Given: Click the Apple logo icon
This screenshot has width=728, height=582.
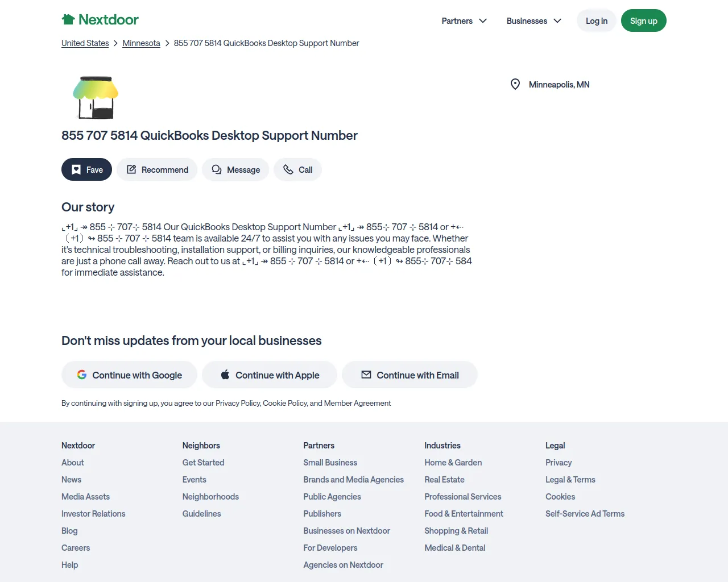Looking at the screenshot, I should tap(225, 375).
